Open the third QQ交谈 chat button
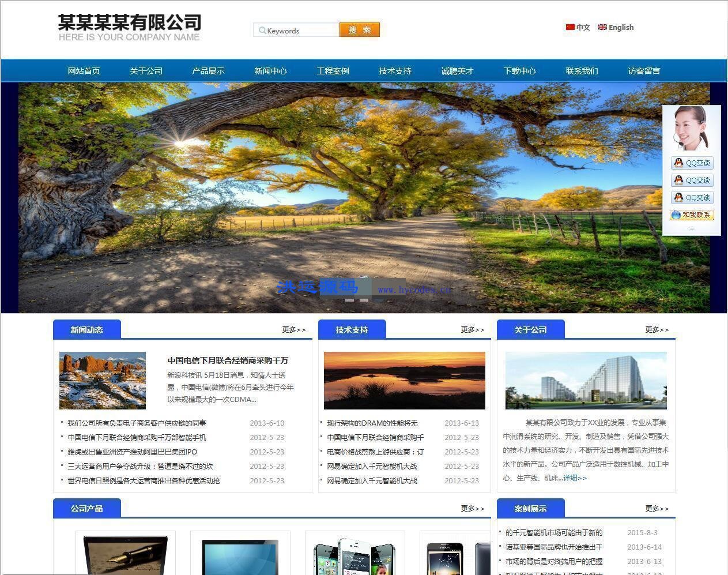 [692, 198]
